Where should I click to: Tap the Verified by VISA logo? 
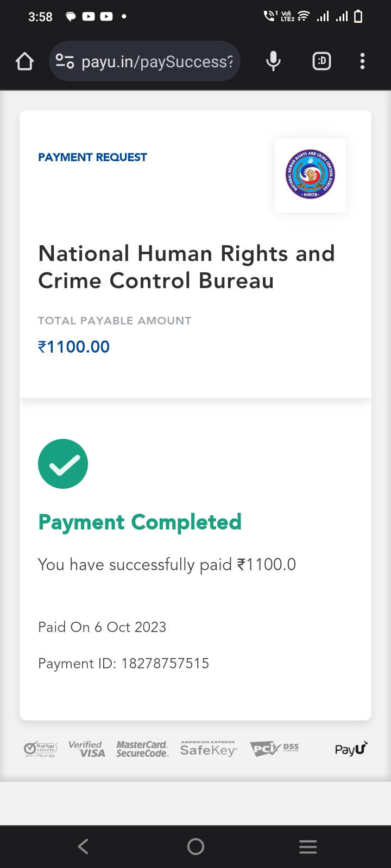click(x=87, y=749)
